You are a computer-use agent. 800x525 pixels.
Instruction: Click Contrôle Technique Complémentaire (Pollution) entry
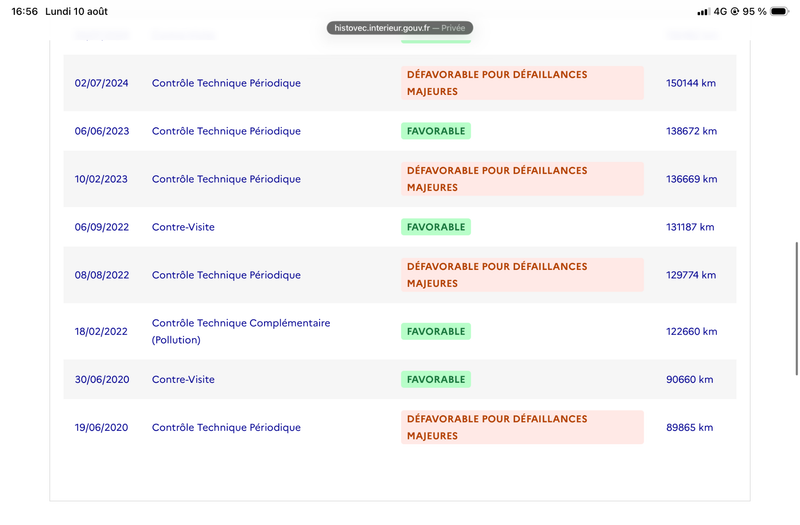[241, 331]
